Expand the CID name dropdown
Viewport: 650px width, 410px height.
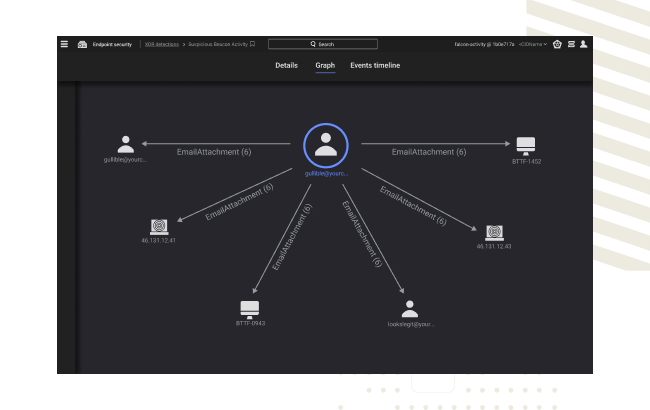pos(533,44)
